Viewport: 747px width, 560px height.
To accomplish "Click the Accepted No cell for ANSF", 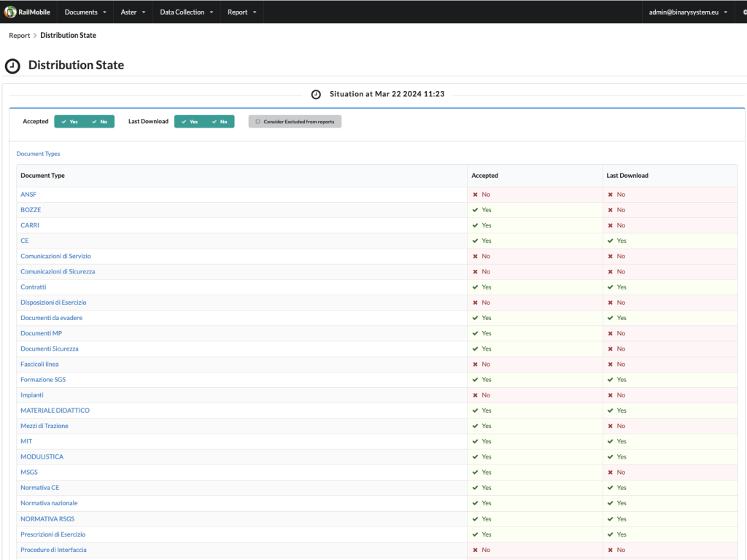I will (x=535, y=194).
